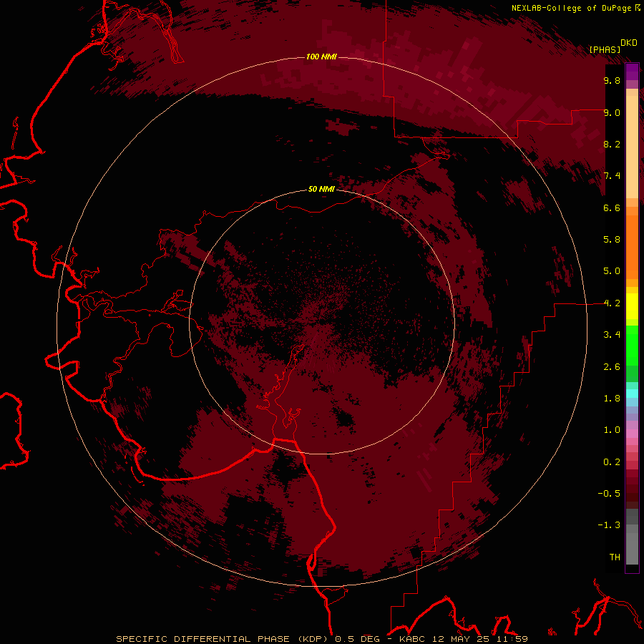The width and height of the screenshot is (644, 644).
Task: Click the 50 NMI range ring label
Action: click(321, 189)
